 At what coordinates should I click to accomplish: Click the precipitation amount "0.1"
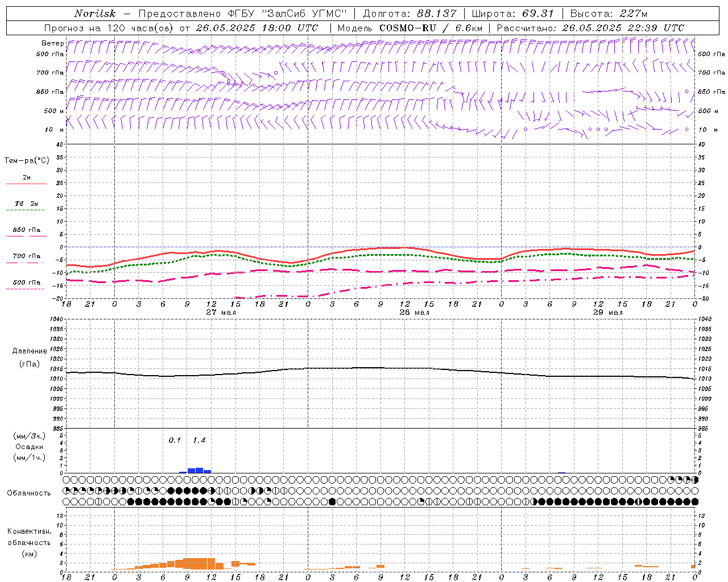175,440
